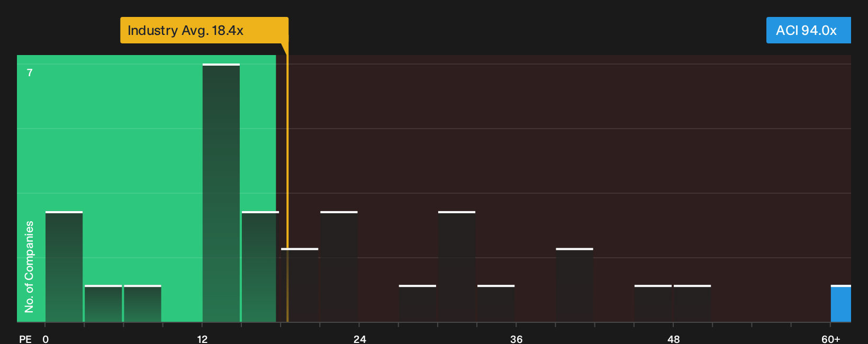This screenshot has height=344, width=868.
Task: Click the 'PE' axis label
Action: [x=25, y=339]
